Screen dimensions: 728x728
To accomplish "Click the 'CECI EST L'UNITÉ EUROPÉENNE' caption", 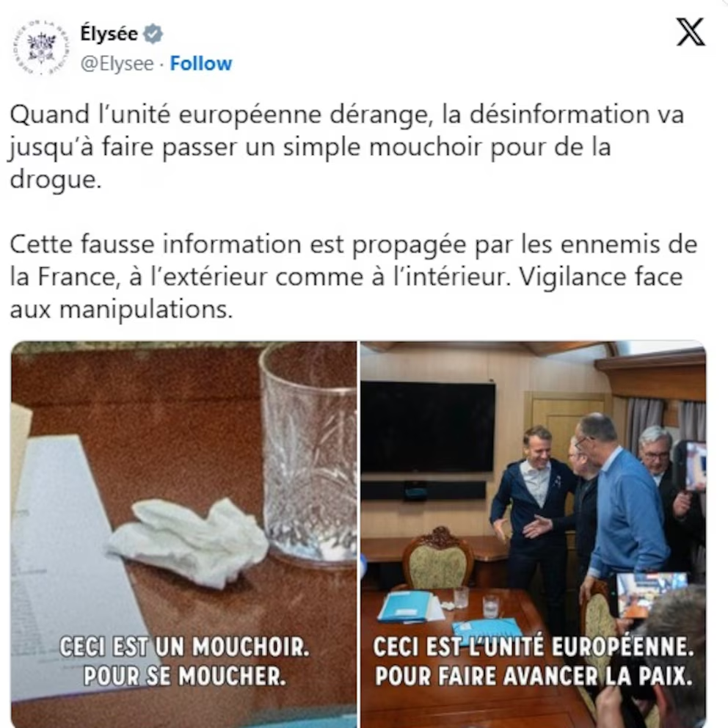I will pyautogui.click(x=534, y=661).
